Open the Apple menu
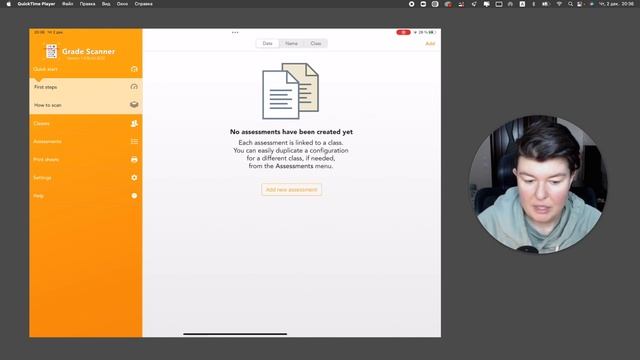This screenshot has height=360, width=640. tap(9, 4)
